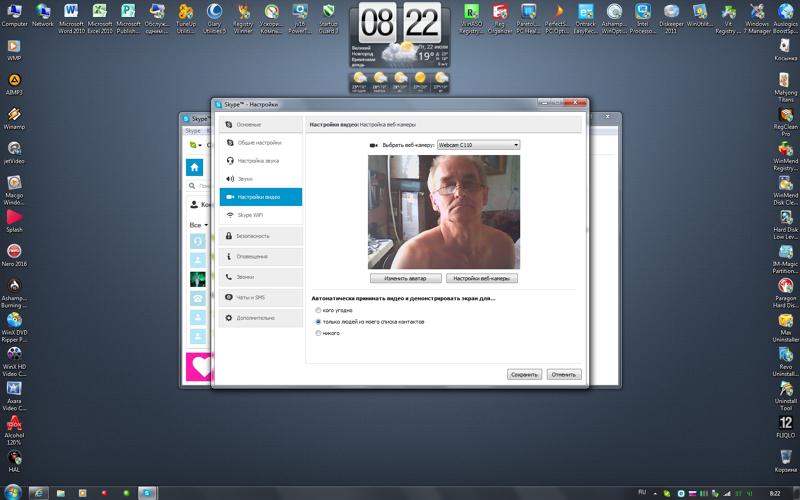Expand the Звонки calls section
This screenshot has width=800, height=500.
click(x=261, y=277)
